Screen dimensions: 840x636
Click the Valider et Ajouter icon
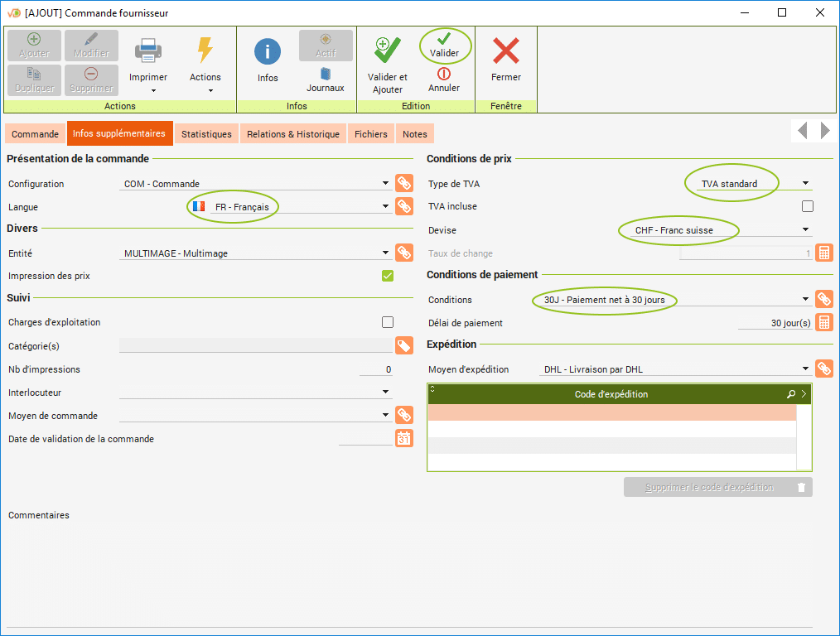[x=387, y=51]
